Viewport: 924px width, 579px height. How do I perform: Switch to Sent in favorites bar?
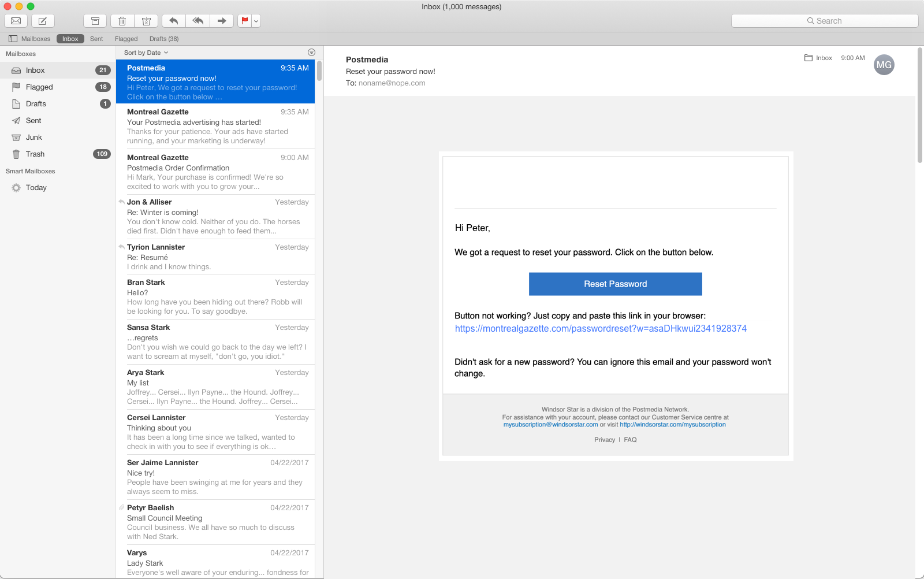[96, 39]
